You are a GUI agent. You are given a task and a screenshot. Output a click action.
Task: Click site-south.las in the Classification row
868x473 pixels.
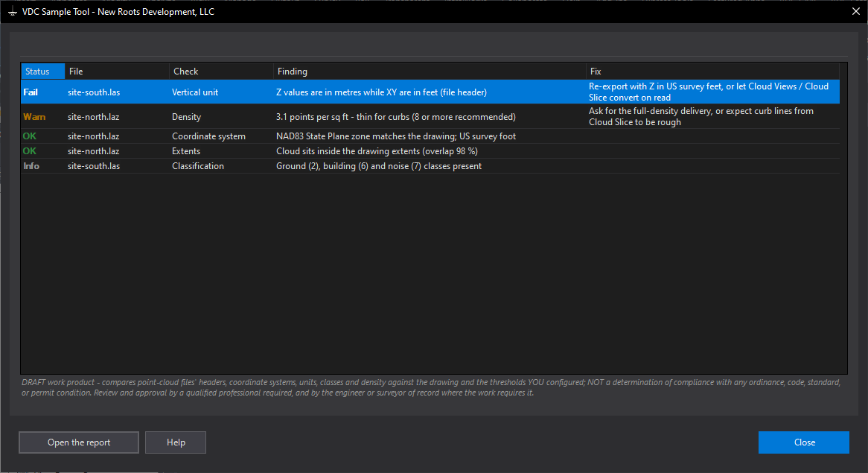pyautogui.click(x=94, y=166)
